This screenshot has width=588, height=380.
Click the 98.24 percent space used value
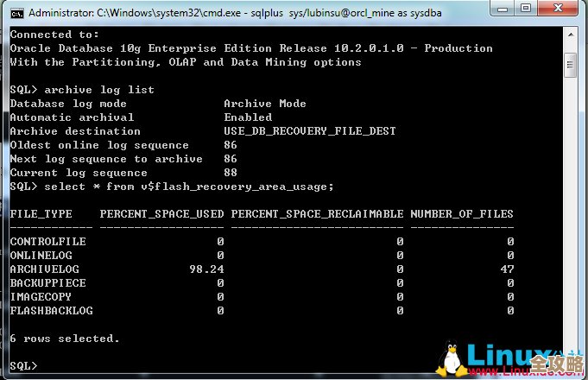pyautogui.click(x=206, y=269)
